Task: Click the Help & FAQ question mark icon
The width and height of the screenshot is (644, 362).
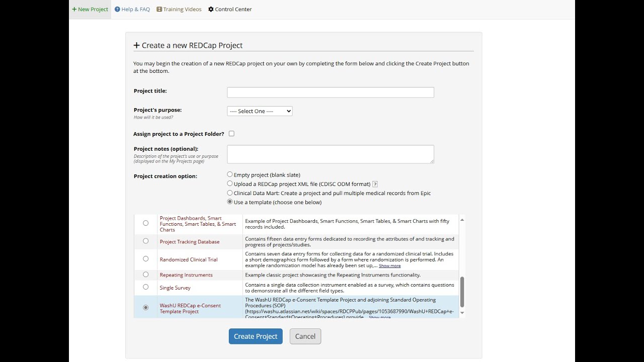Action: [117, 9]
